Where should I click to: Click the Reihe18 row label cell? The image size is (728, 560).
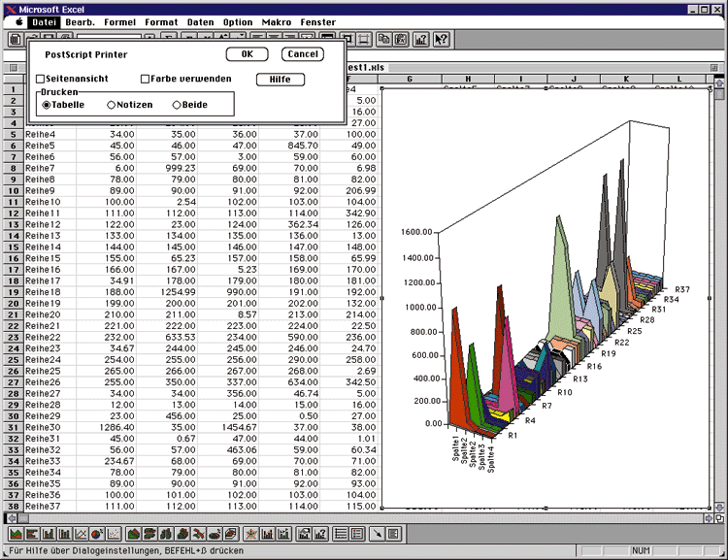pos(43,291)
